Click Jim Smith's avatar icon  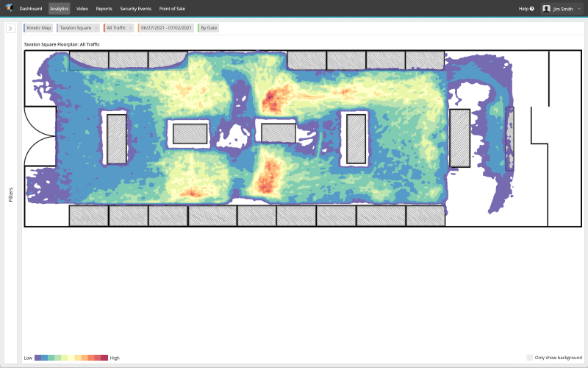pos(546,9)
